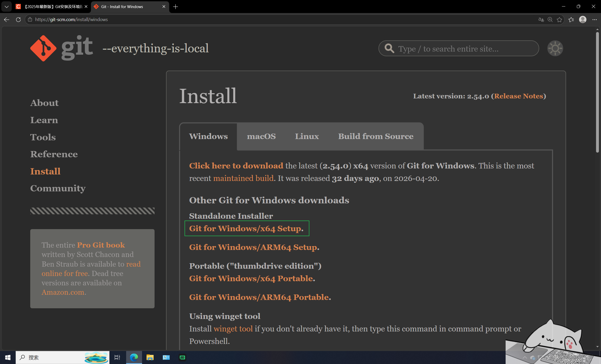The width and height of the screenshot is (601, 364).
Task: Click here to download link
Action: (236, 166)
